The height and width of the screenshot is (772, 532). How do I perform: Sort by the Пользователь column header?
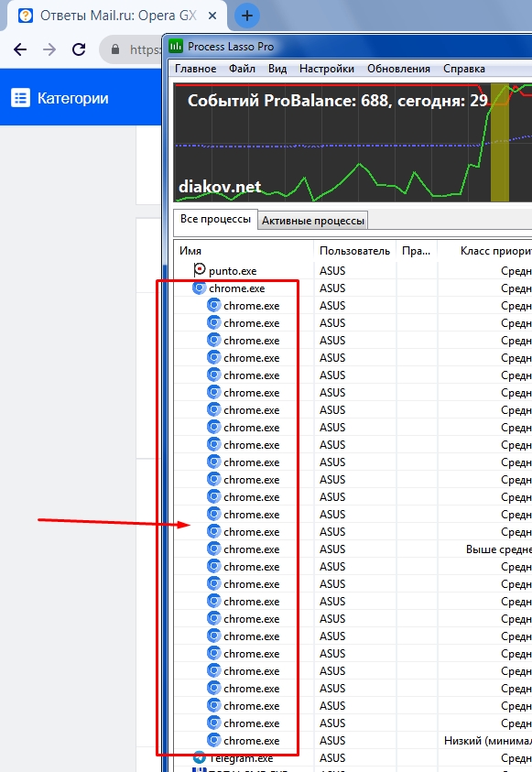(x=355, y=251)
